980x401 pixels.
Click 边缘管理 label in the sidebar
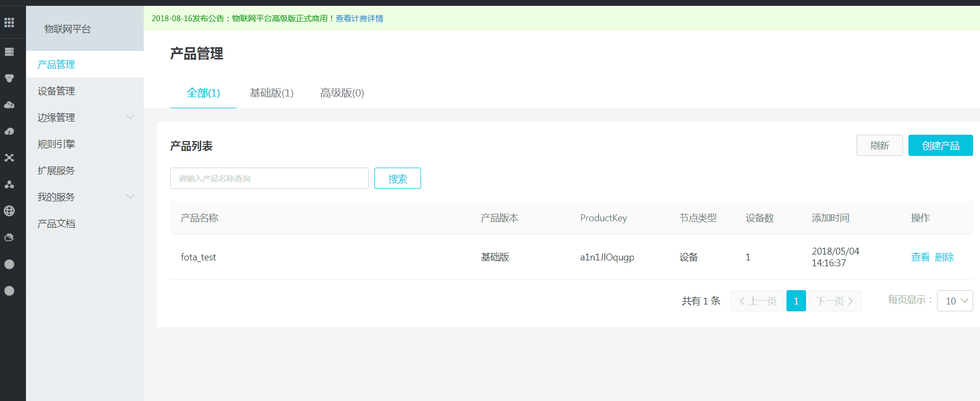coord(56,117)
